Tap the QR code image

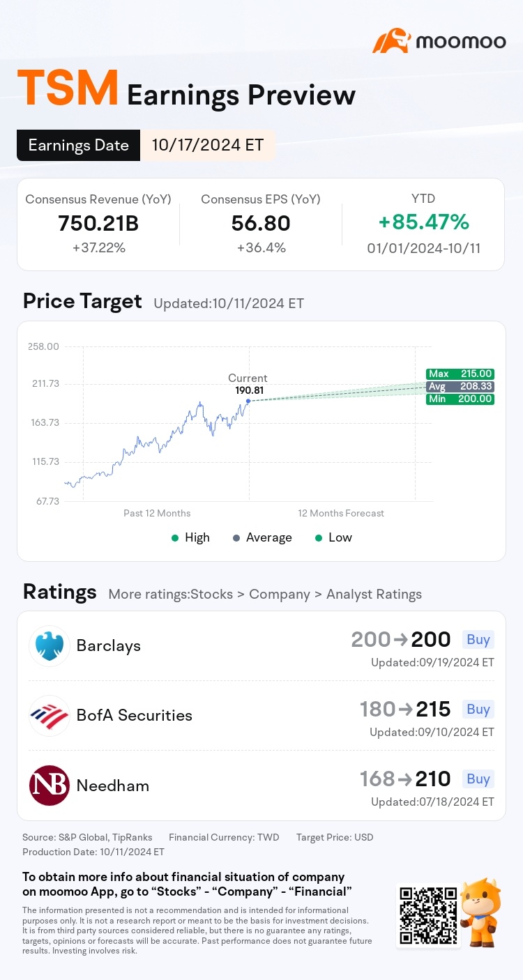click(x=427, y=914)
